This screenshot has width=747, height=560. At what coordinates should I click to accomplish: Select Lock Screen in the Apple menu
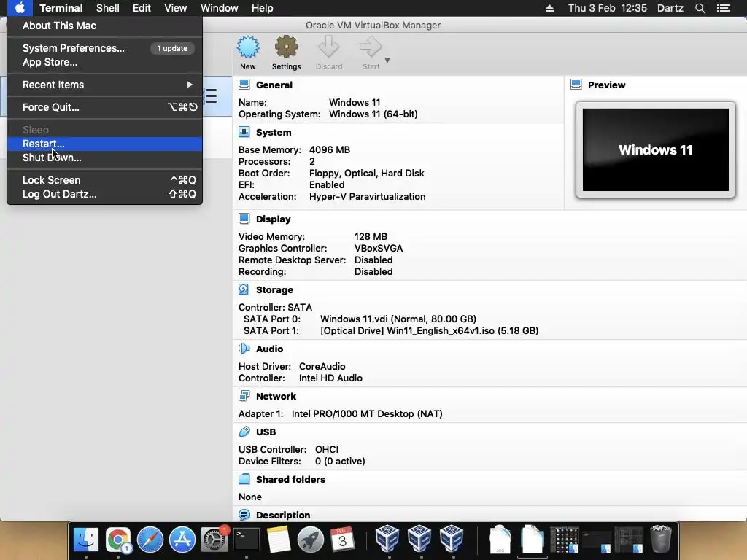105,180
